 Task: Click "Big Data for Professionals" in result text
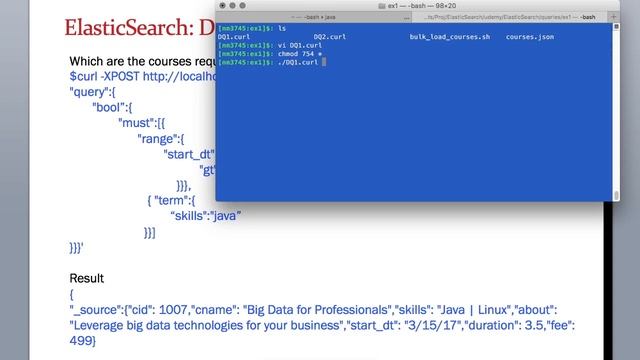(x=317, y=310)
